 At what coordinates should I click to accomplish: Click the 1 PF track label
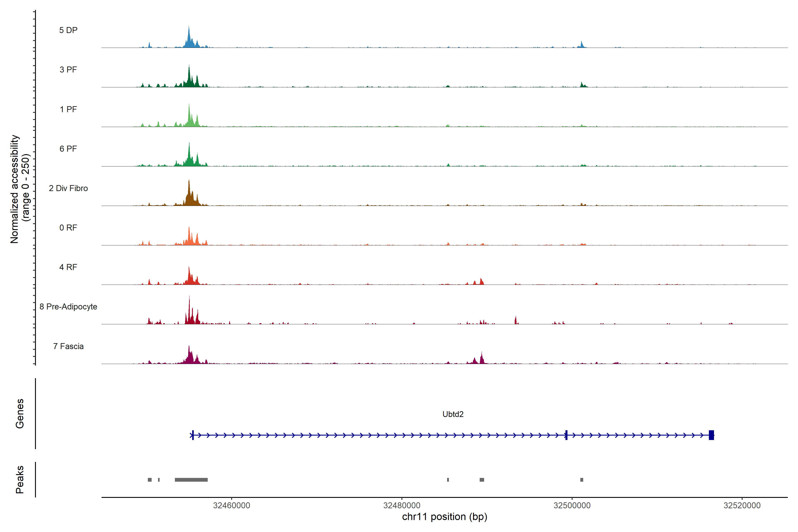pyautogui.click(x=68, y=109)
